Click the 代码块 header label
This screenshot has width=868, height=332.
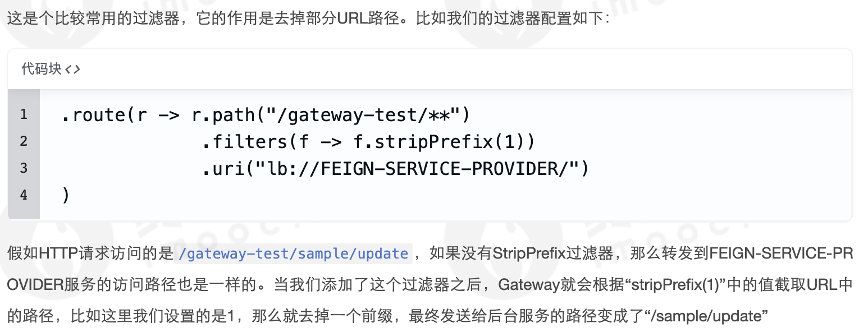click(x=40, y=70)
